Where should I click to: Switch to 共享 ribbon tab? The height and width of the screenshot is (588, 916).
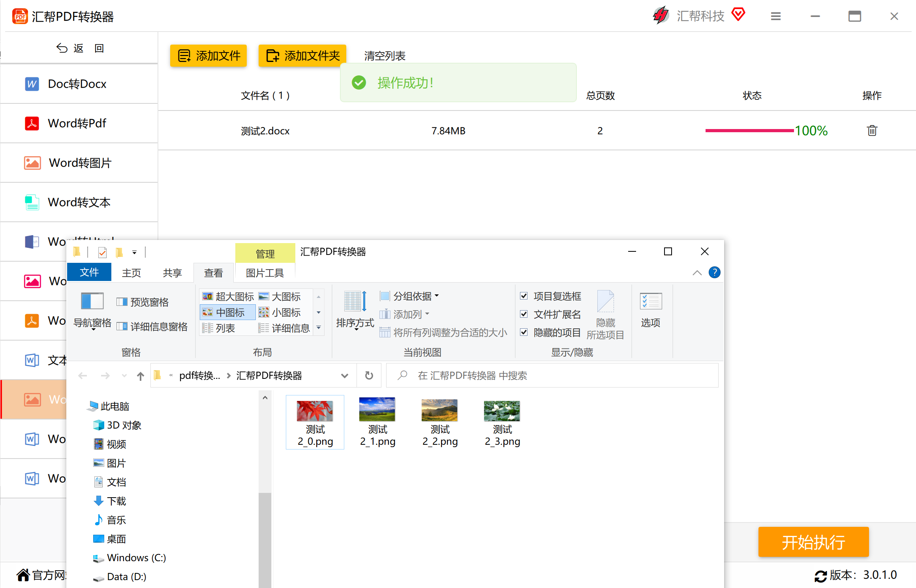[x=173, y=273]
